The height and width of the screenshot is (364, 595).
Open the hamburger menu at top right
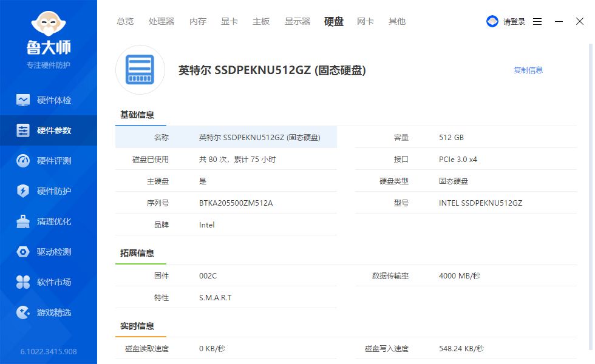tap(537, 21)
